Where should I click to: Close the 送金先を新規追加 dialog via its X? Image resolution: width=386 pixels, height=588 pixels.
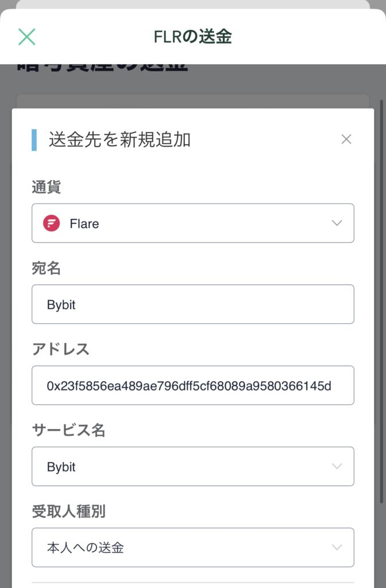(x=346, y=139)
